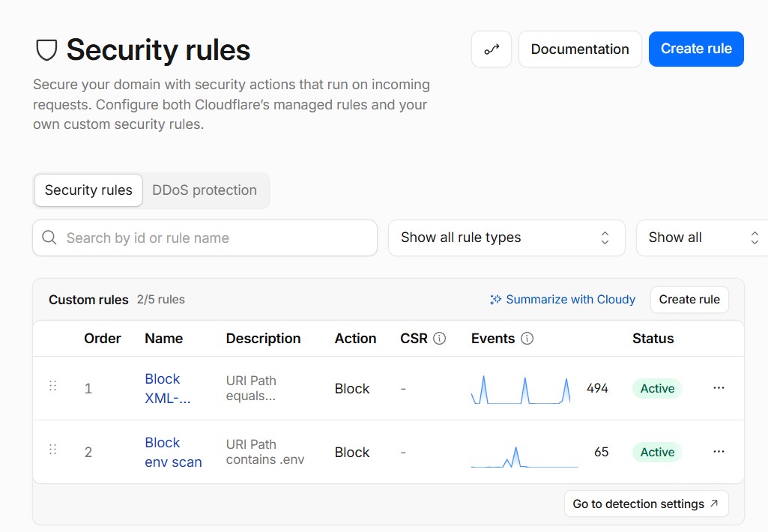
Task: Click the trace route icon button
Action: coord(492,49)
